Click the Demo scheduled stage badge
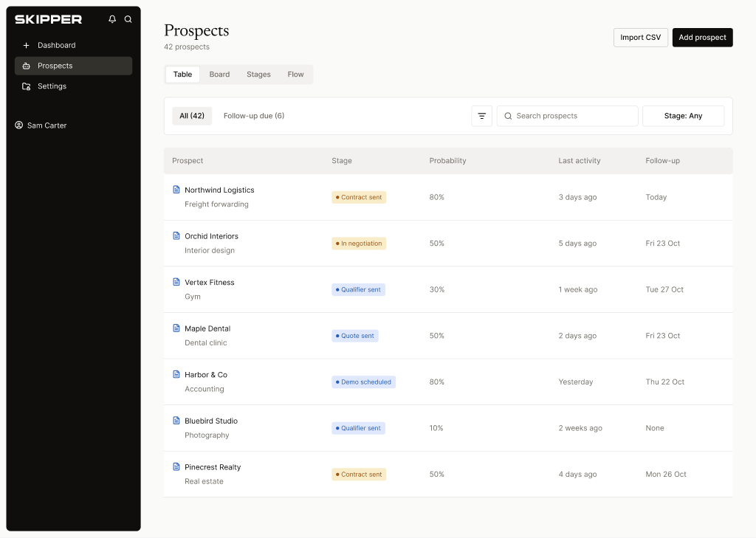Image resolution: width=756 pixels, height=538 pixels. click(363, 382)
